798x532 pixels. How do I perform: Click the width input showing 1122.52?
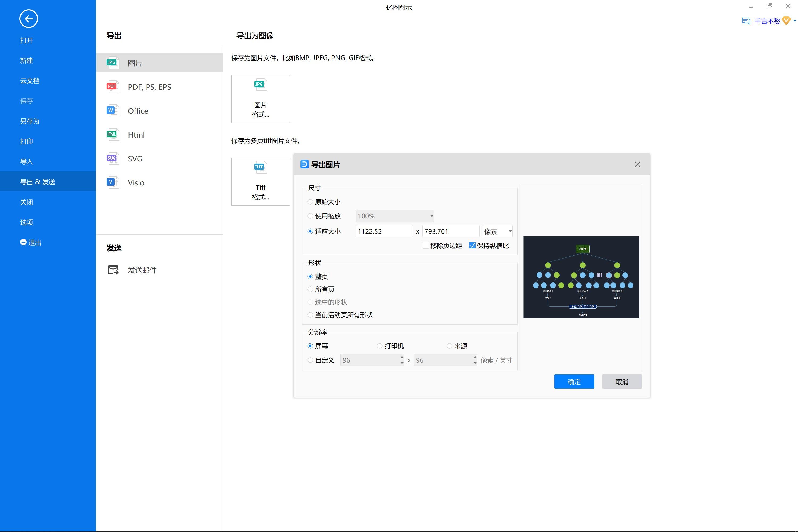pyautogui.click(x=384, y=231)
